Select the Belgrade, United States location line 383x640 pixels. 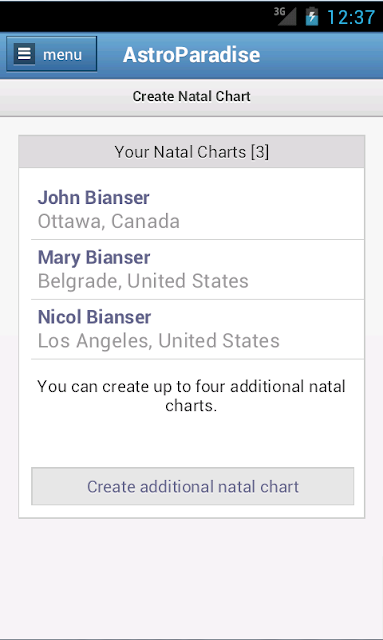coord(143,281)
